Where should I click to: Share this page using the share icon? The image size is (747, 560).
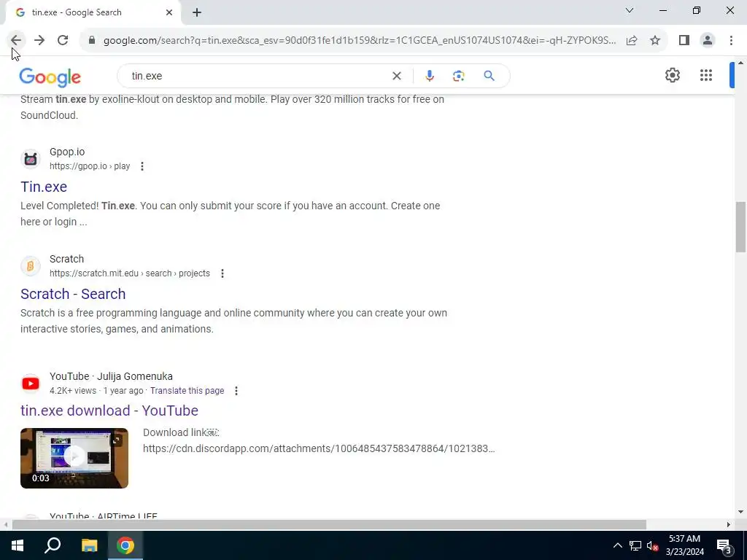tap(632, 41)
